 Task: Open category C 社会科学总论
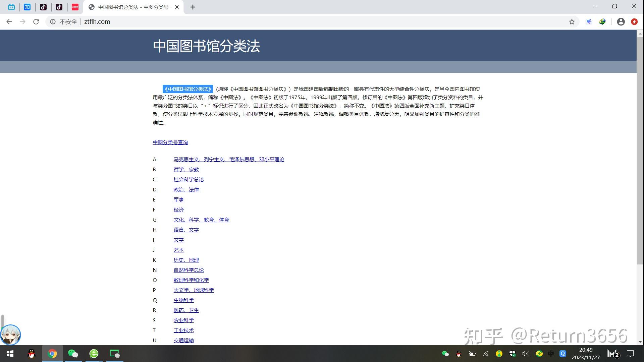(189, 180)
